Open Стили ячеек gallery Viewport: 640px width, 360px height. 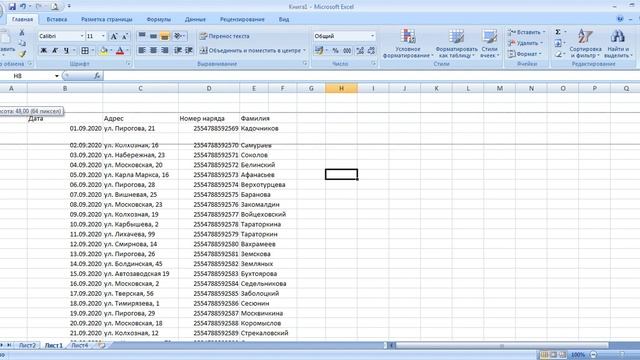[489, 43]
